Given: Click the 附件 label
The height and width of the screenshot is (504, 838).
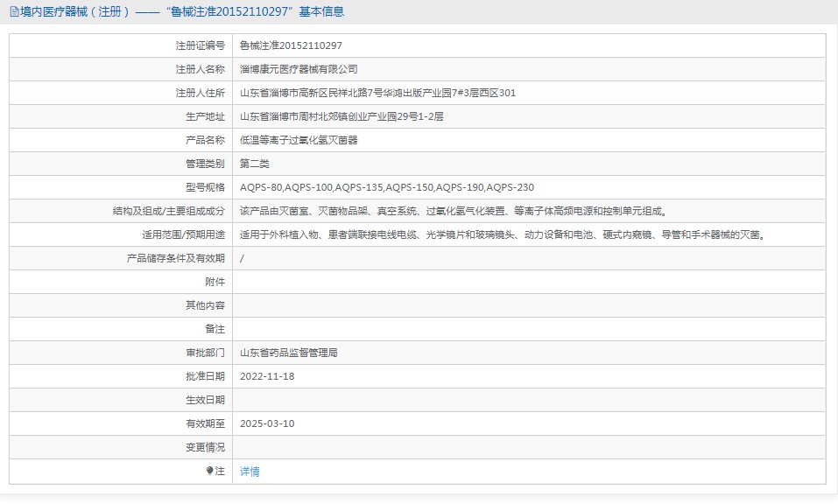Looking at the screenshot, I should click(x=215, y=282).
